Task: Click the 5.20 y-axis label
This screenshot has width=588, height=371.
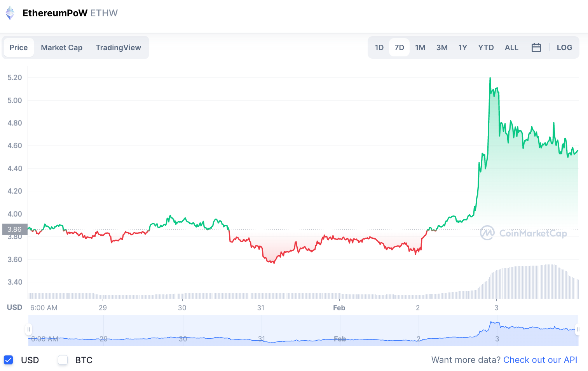Action: 15,77
